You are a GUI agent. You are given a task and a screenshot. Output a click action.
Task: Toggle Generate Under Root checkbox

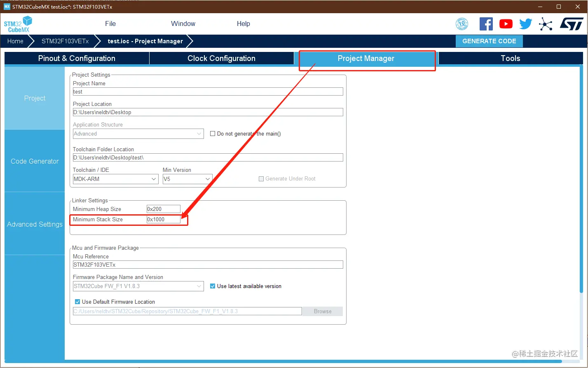pyautogui.click(x=261, y=179)
